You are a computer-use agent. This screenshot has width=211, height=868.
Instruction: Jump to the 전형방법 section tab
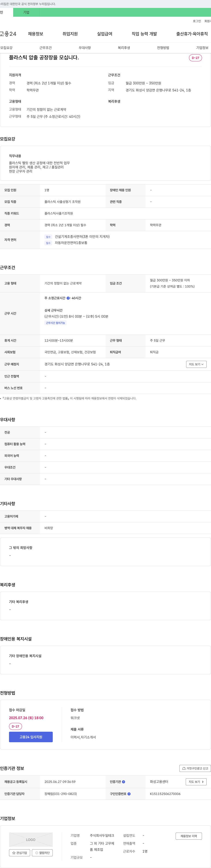coord(163,48)
